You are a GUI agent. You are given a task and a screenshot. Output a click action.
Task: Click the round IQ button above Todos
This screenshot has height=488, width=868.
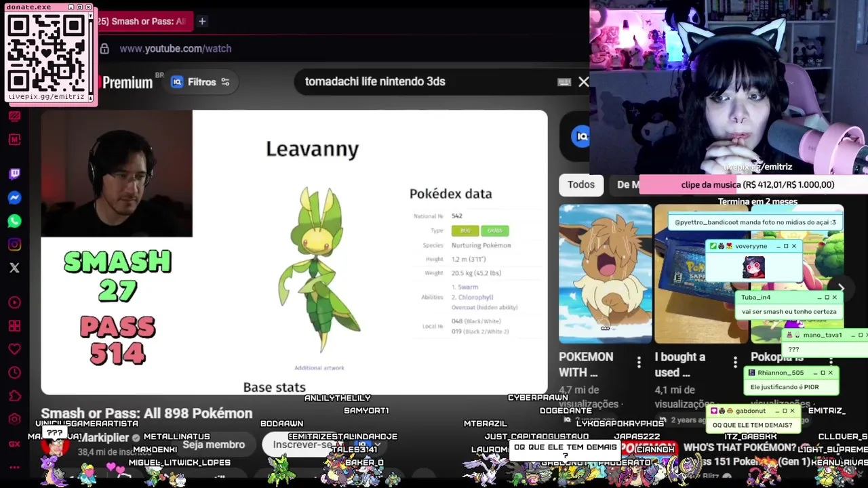point(581,136)
